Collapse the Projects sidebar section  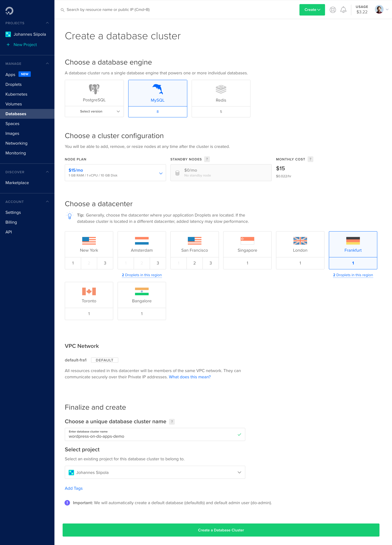click(x=47, y=23)
